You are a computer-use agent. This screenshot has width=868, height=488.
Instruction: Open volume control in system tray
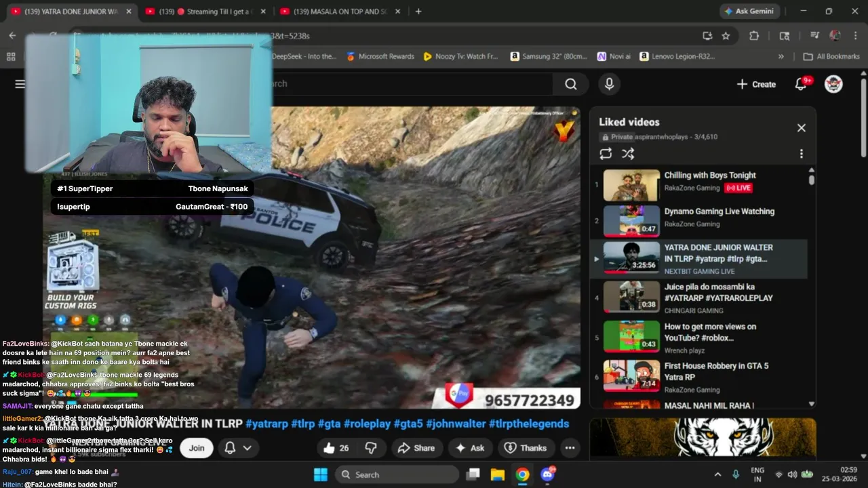tap(792, 474)
